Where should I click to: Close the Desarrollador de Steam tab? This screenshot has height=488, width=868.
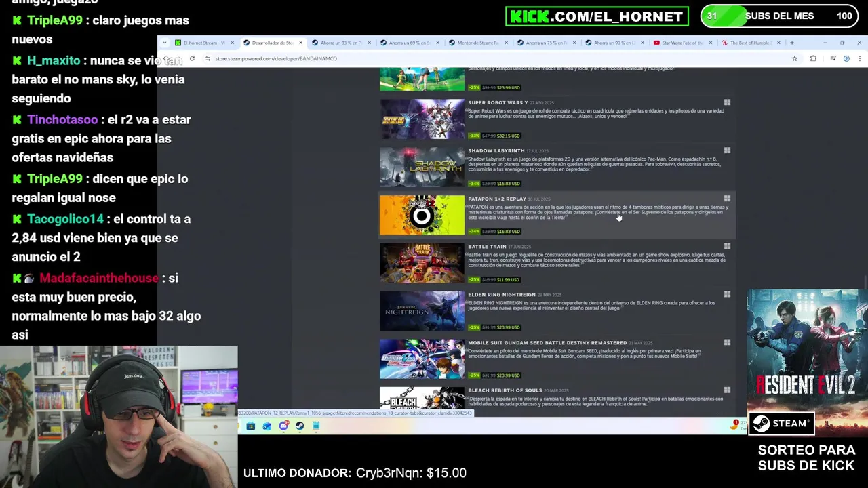coord(300,43)
